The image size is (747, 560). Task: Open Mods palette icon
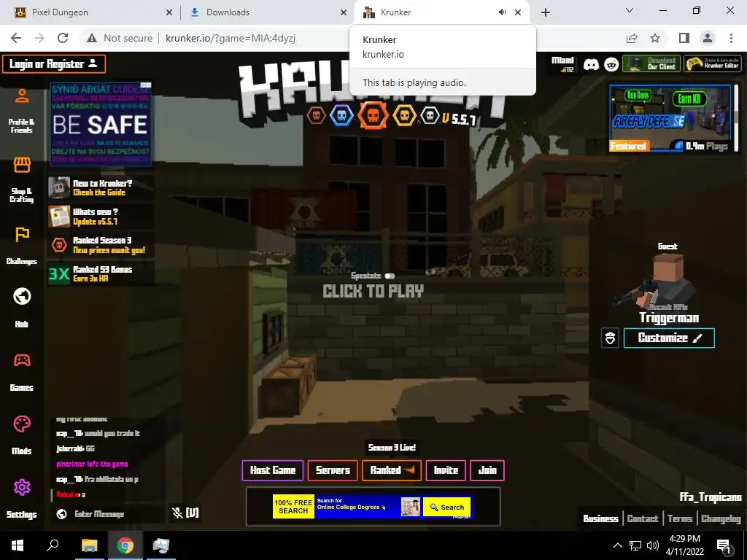[x=22, y=424]
